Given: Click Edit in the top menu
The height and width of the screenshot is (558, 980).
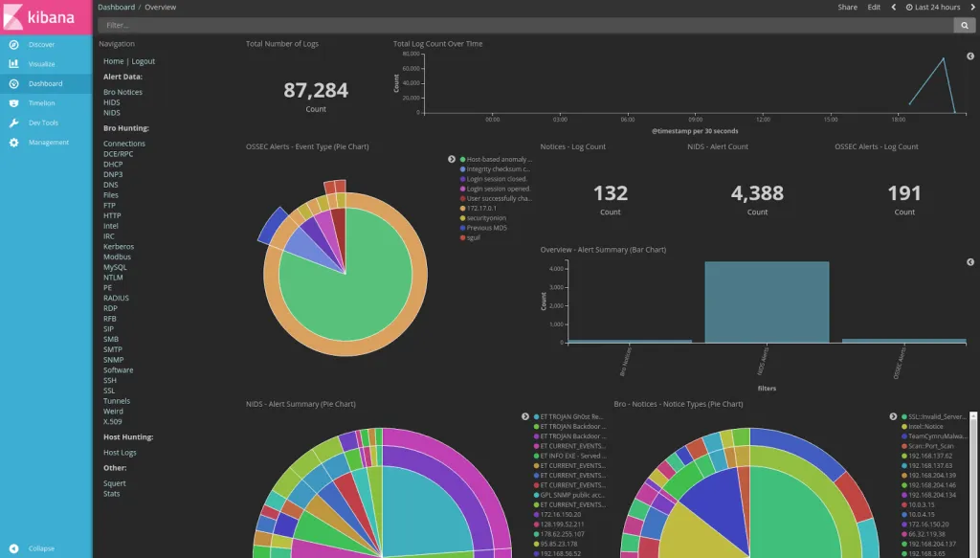Looking at the screenshot, I should pyautogui.click(x=874, y=8).
